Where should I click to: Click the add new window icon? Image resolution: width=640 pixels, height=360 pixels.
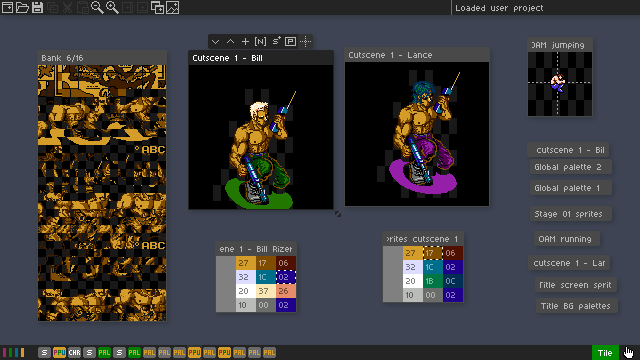click(x=157, y=7)
